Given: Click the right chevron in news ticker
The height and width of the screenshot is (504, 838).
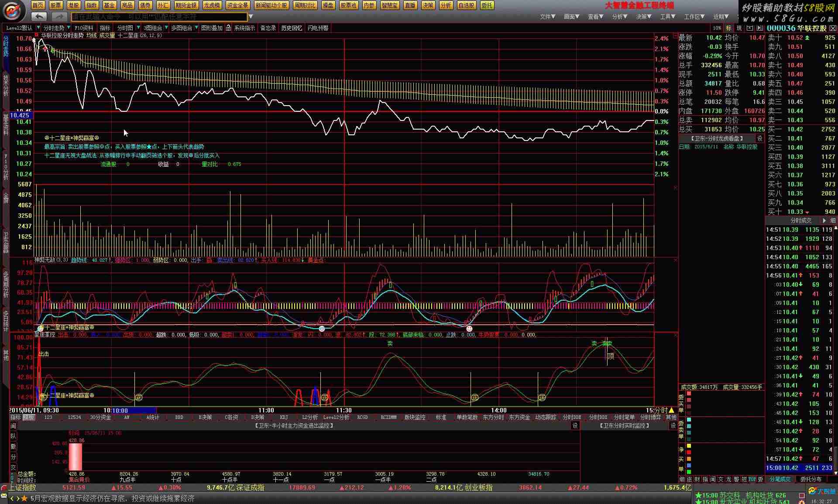Looking at the screenshot, I should [x=17, y=498].
